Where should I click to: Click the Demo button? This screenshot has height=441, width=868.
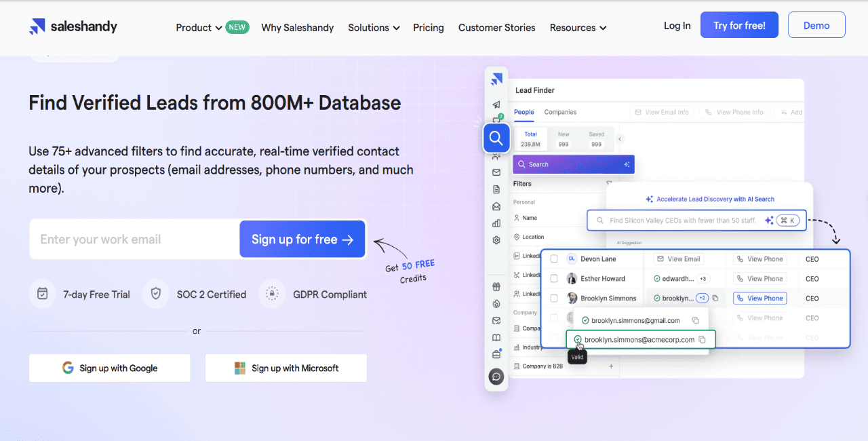pos(816,26)
